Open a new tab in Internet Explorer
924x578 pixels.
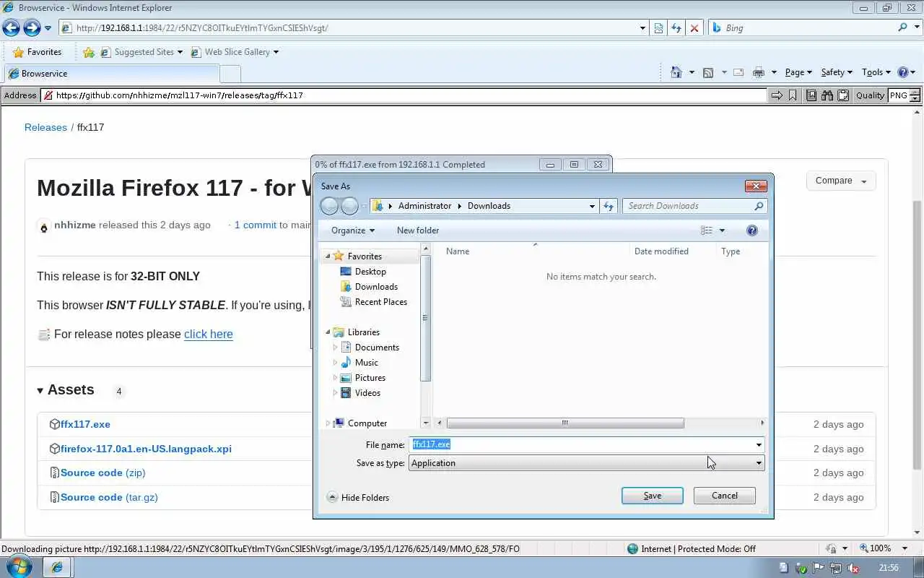tap(230, 74)
